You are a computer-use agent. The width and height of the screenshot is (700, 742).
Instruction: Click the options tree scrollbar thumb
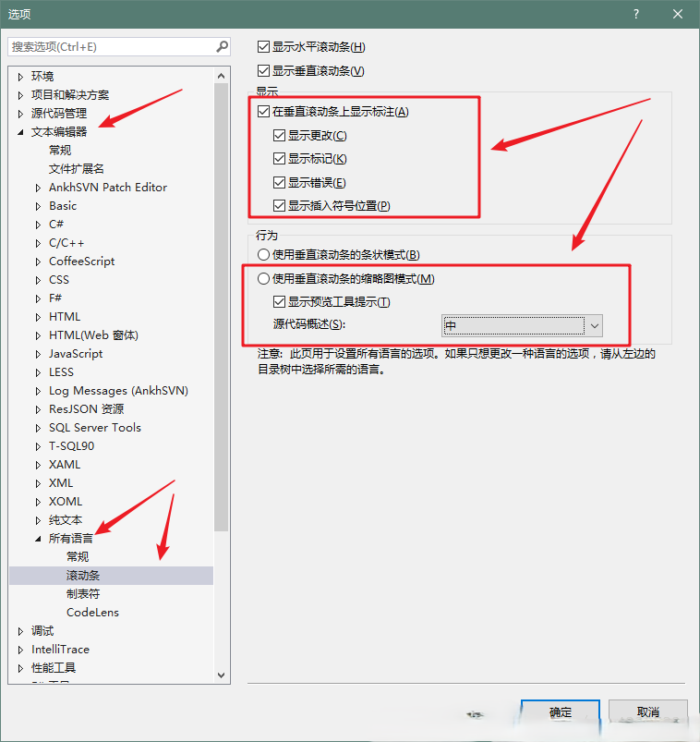point(221,307)
